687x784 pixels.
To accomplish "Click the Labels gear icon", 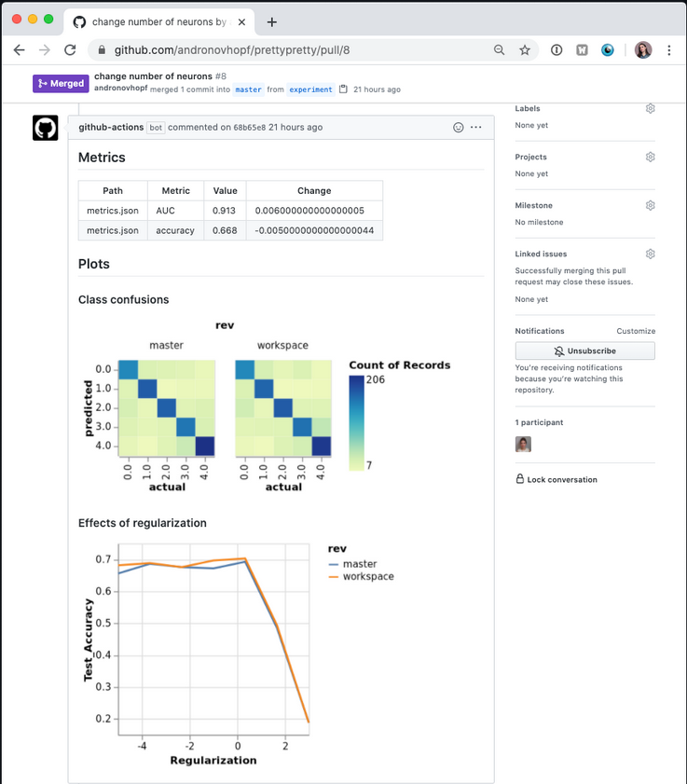I will 651,108.
